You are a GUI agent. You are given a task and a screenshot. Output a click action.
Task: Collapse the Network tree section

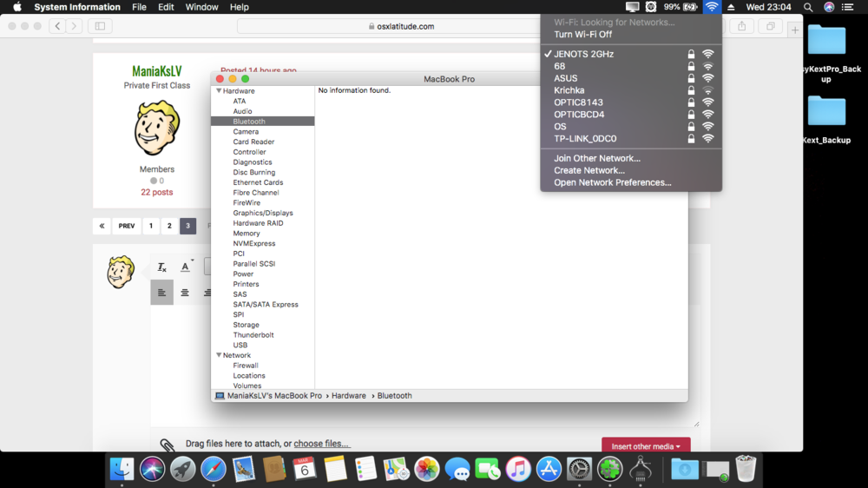point(219,355)
